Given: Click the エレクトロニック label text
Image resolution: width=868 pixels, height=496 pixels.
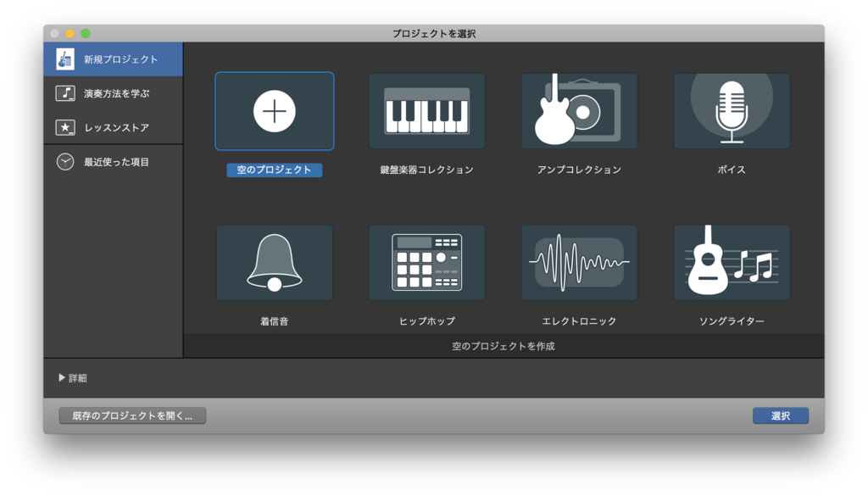Looking at the screenshot, I should [x=579, y=321].
